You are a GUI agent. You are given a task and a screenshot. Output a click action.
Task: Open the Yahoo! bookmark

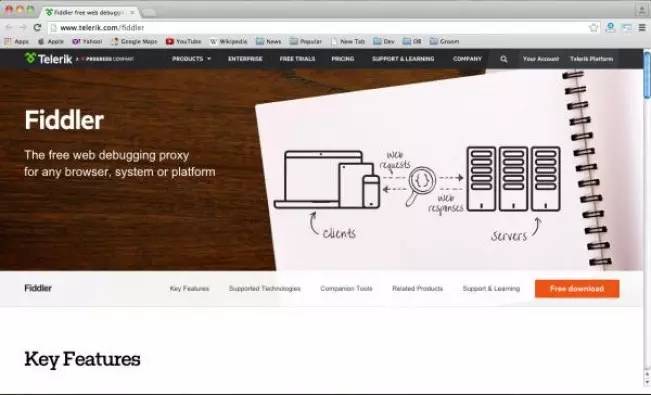pos(87,42)
